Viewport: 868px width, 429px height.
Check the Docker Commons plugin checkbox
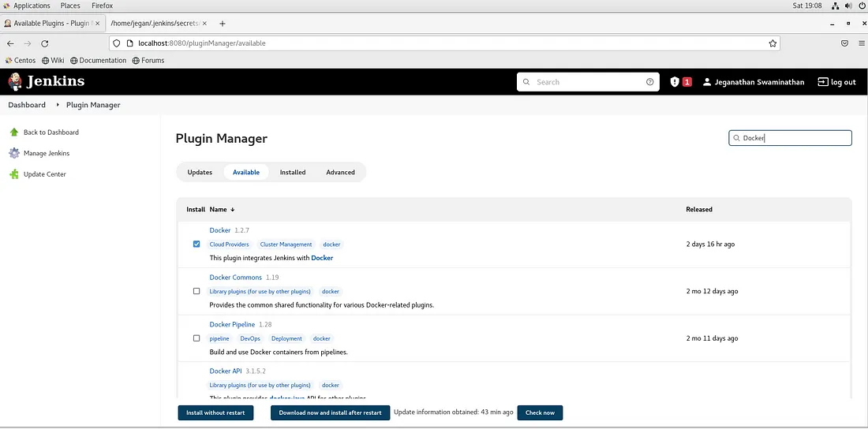point(196,291)
